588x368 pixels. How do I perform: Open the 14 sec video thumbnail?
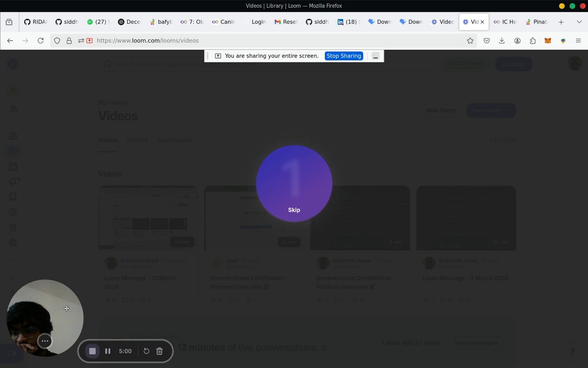pyautogui.click(x=148, y=218)
